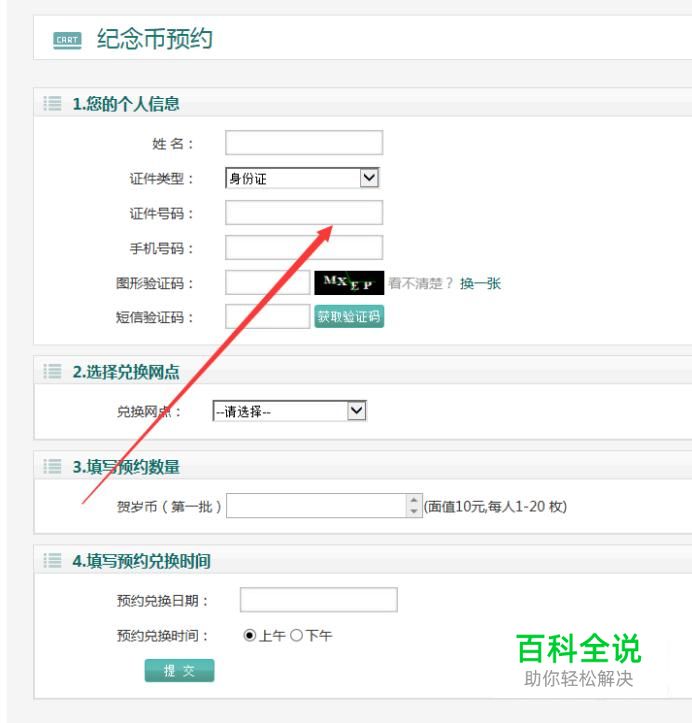This screenshot has width=692, height=723.
Task: Click the 1.您的个人信息 section heading
Action: pyautogui.click(x=126, y=104)
